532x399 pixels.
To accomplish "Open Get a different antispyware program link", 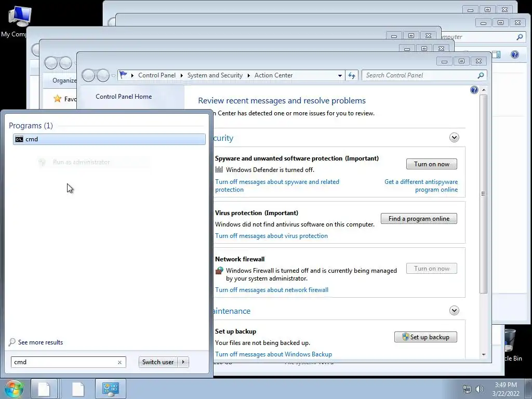I will 421,185.
